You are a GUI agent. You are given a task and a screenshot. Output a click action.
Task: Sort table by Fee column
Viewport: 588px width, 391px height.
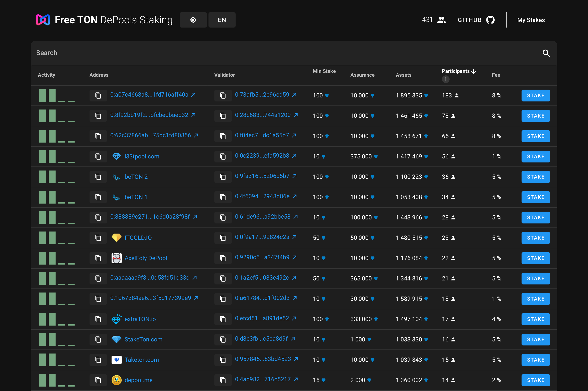pyautogui.click(x=496, y=75)
